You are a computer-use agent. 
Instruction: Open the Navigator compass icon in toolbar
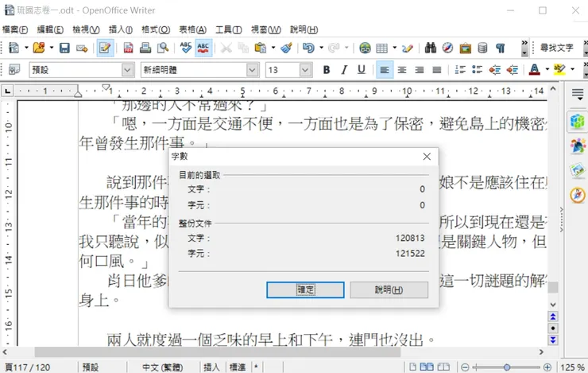tap(447, 48)
